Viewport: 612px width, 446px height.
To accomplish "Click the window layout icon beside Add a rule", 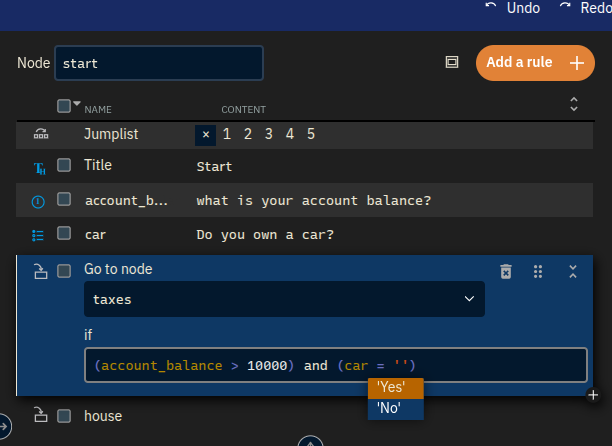I will [452, 62].
